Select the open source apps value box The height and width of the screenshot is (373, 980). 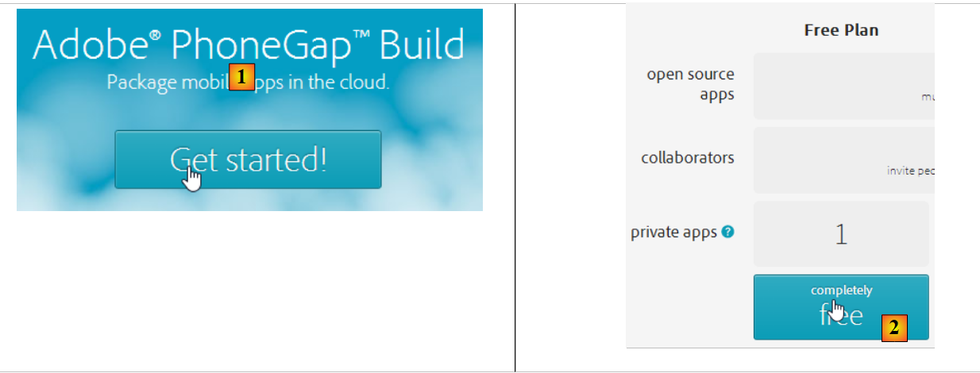[x=842, y=86]
